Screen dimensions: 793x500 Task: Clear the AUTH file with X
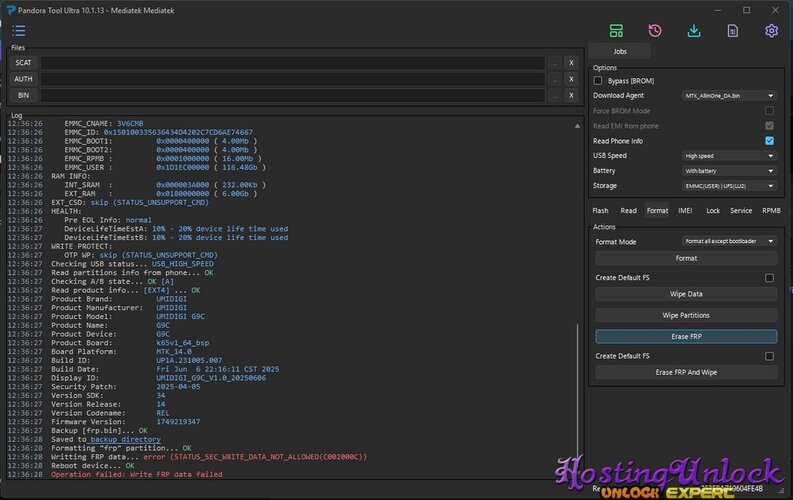(571, 79)
